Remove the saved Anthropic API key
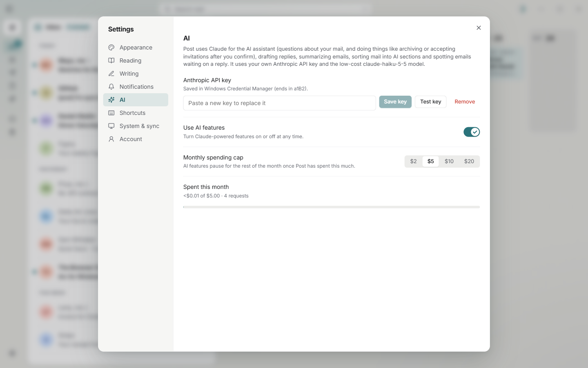The height and width of the screenshot is (368, 588). 465,102
